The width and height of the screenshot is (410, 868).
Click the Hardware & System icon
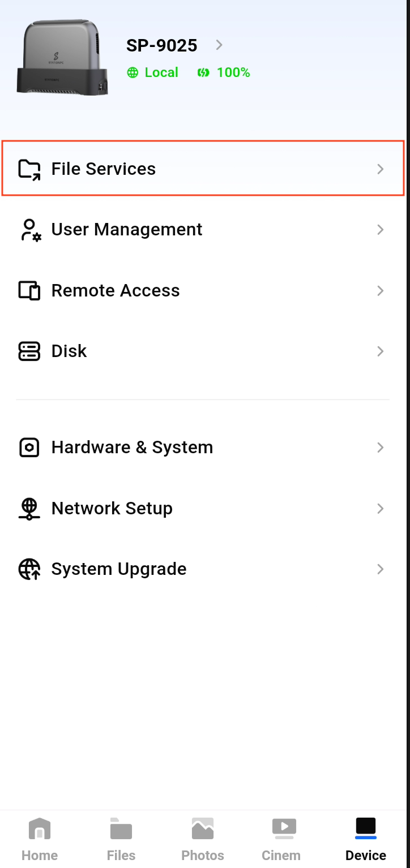[x=29, y=448]
